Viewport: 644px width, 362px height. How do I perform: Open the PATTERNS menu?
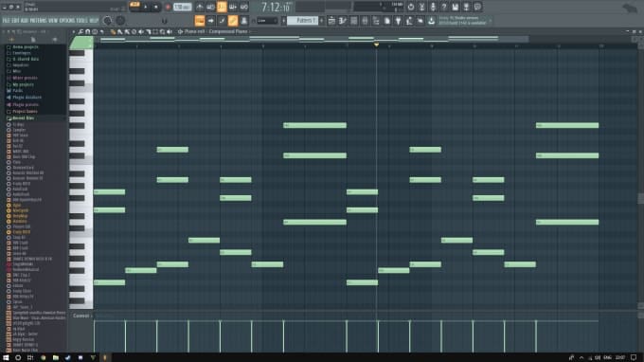[x=38, y=21]
